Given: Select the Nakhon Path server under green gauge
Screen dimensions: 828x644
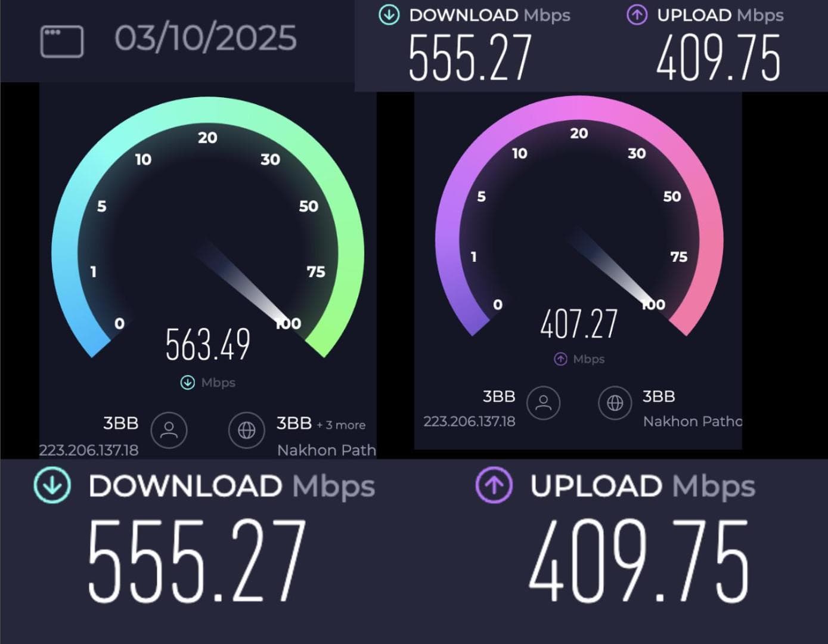Looking at the screenshot, I should (x=327, y=450).
